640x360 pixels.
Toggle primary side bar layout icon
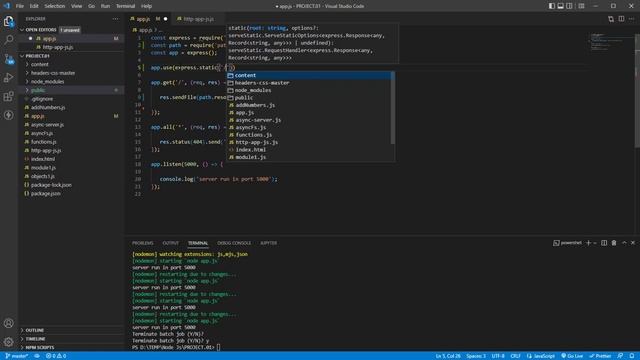tap(552, 6)
